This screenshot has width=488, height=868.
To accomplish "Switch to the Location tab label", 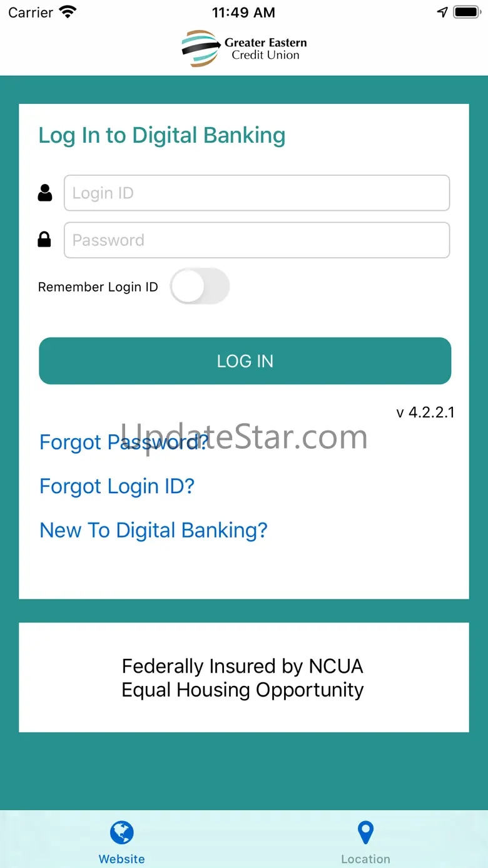I will (x=365, y=859).
